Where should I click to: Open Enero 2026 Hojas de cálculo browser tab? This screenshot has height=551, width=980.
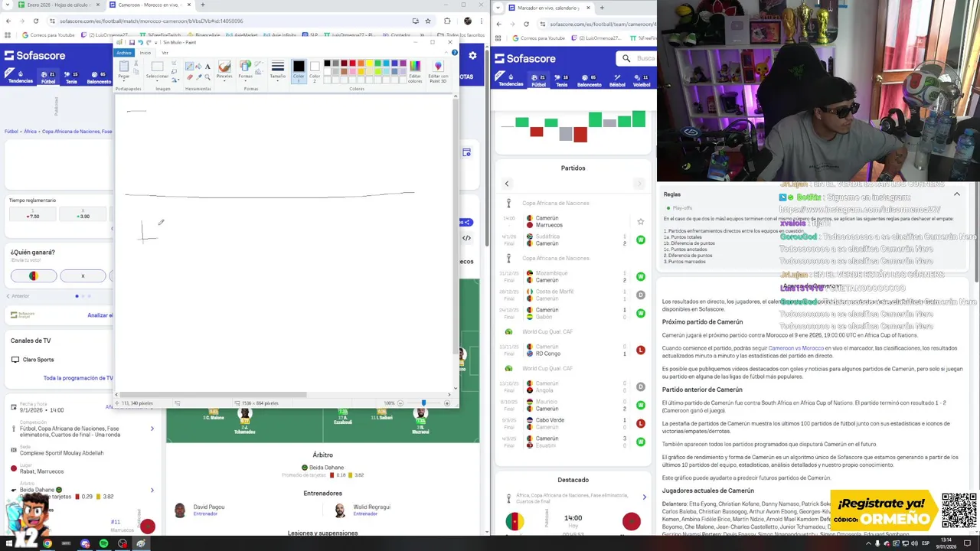point(57,5)
